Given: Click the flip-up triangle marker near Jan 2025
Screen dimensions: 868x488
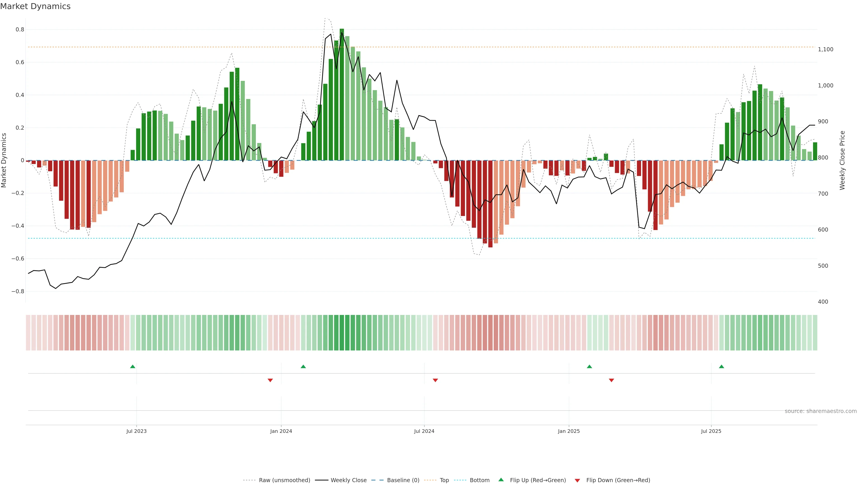Looking at the screenshot, I should (x=589, y=366).
